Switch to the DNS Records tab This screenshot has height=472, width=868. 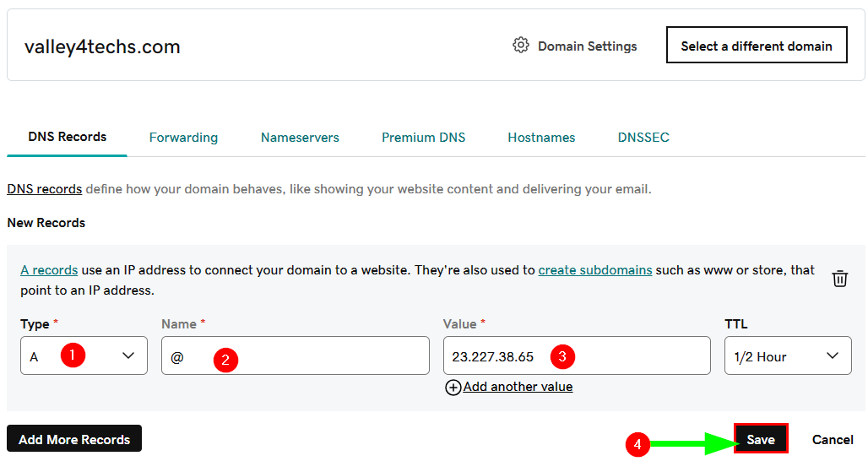[67, 137]
